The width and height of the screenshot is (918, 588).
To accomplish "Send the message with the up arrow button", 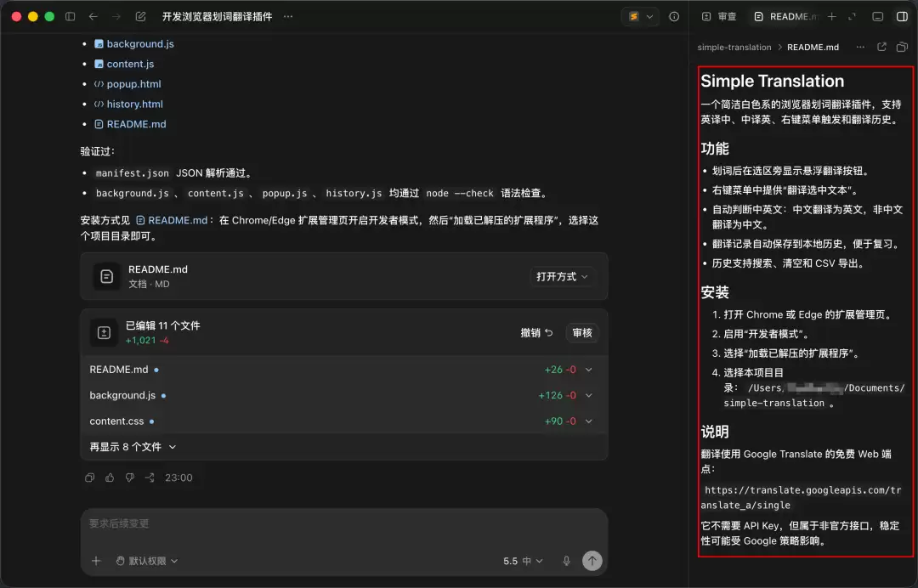I will pos(592,561).
